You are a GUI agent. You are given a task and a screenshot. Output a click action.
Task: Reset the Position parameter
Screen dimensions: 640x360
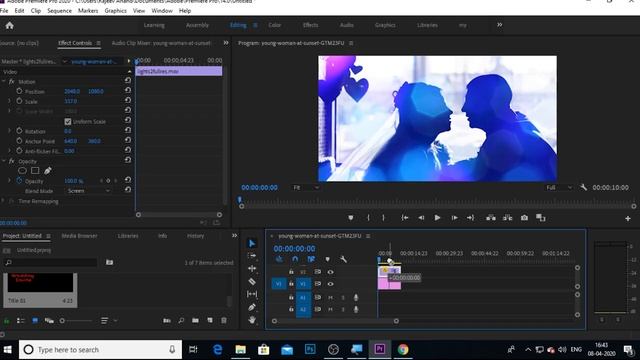128,90
